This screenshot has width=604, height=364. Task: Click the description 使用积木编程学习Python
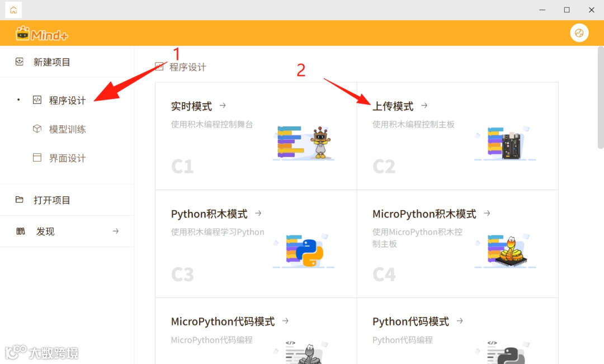click(x=218, y=232)
